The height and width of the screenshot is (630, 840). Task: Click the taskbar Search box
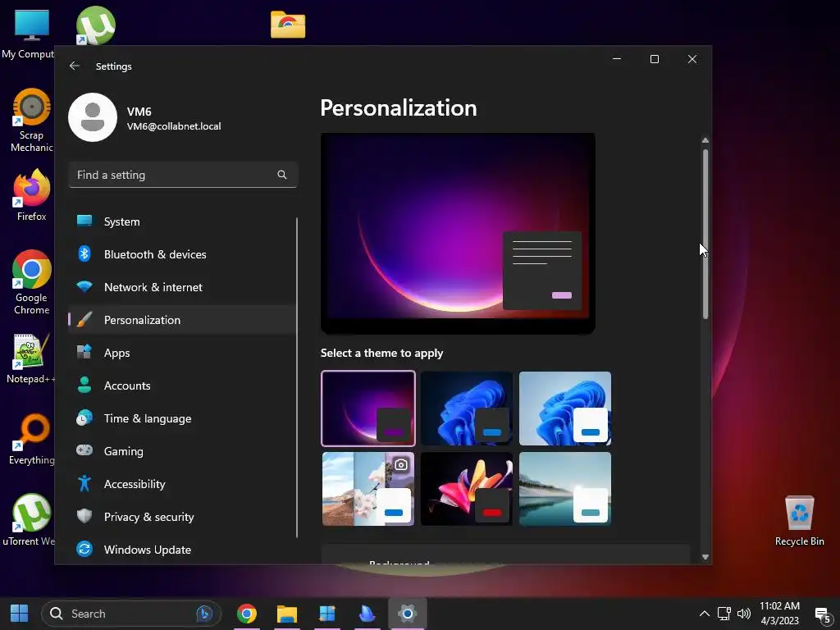[x=131, y=614]
